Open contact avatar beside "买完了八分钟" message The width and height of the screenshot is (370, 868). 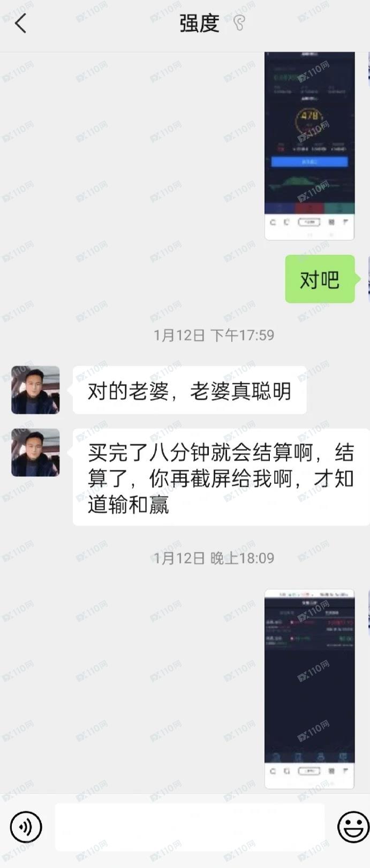pyautogui.click(x=35, y=452)
